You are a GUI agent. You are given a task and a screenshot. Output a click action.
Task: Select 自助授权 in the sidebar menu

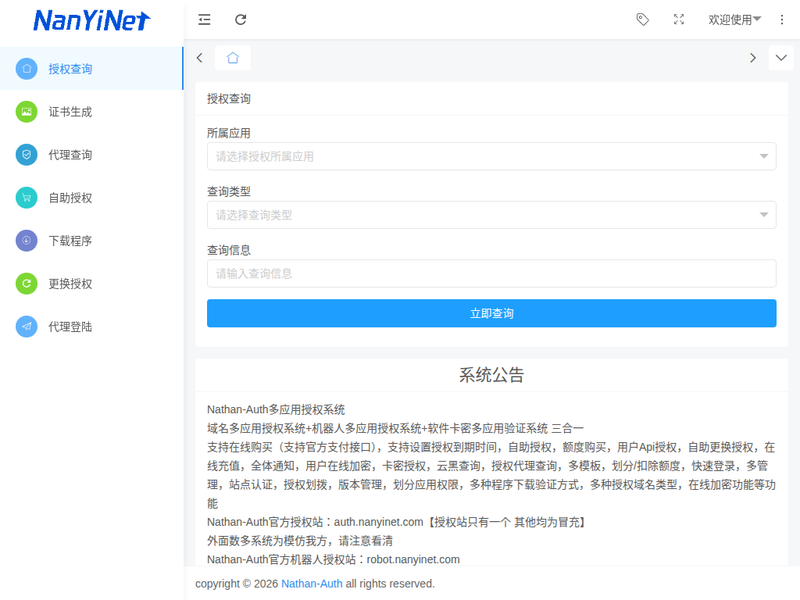(91, 197)
